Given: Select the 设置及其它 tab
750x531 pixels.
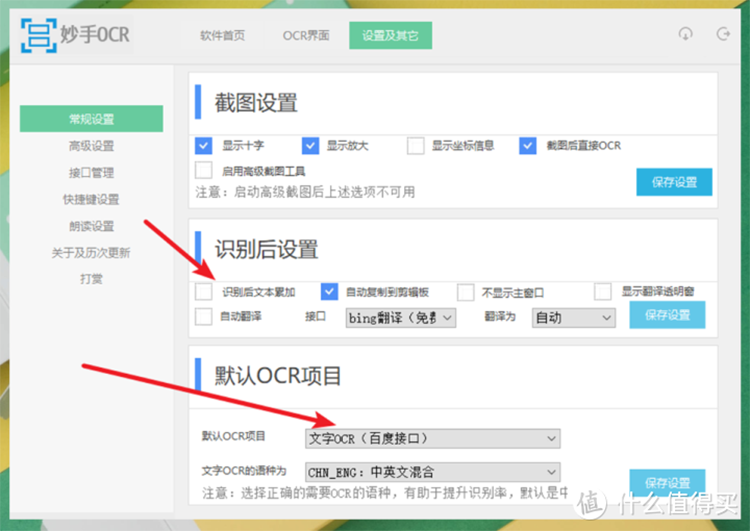Looking at the screenshot, I should coord(390,35).
